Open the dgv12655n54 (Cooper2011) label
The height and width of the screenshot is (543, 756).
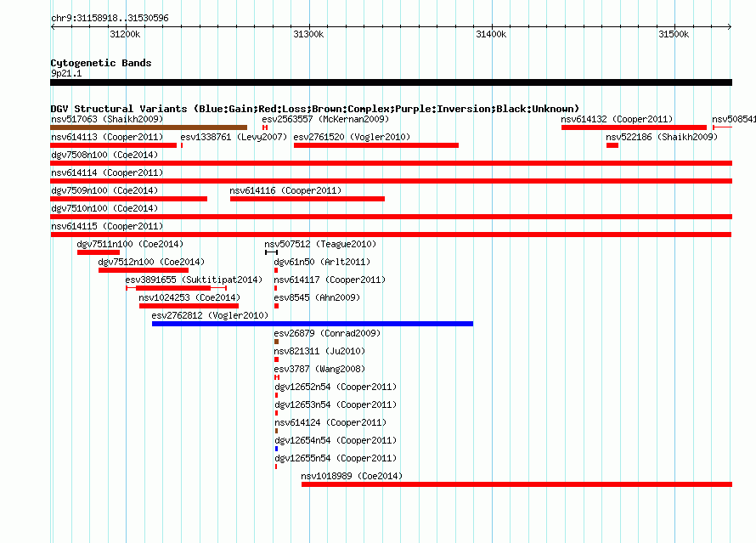(336, 458)
